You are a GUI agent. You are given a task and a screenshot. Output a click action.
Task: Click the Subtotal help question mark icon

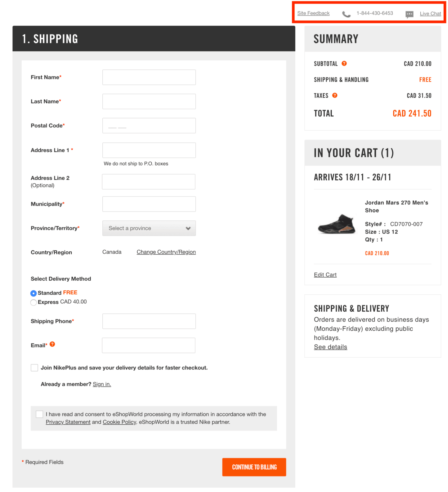tap(344, 63)
